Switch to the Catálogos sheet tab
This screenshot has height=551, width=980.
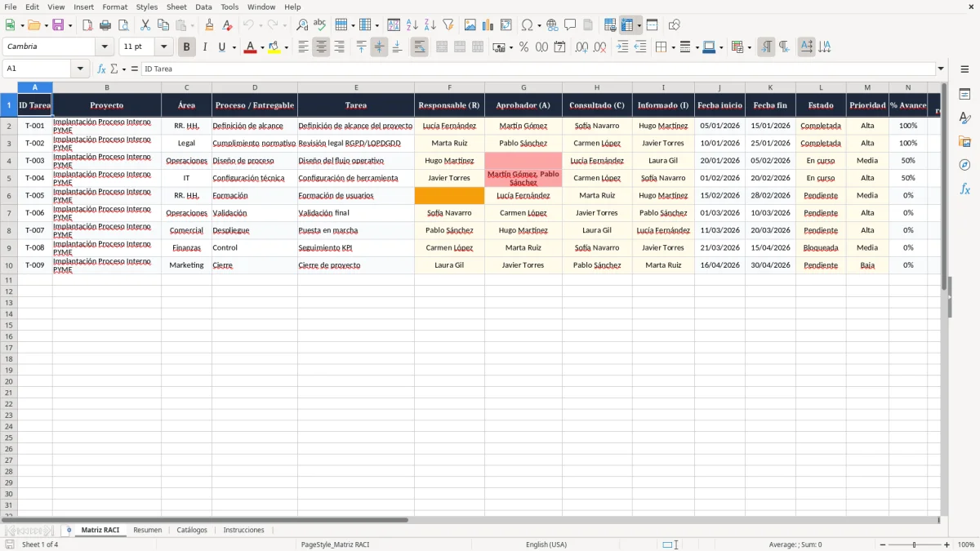(193, 531)
